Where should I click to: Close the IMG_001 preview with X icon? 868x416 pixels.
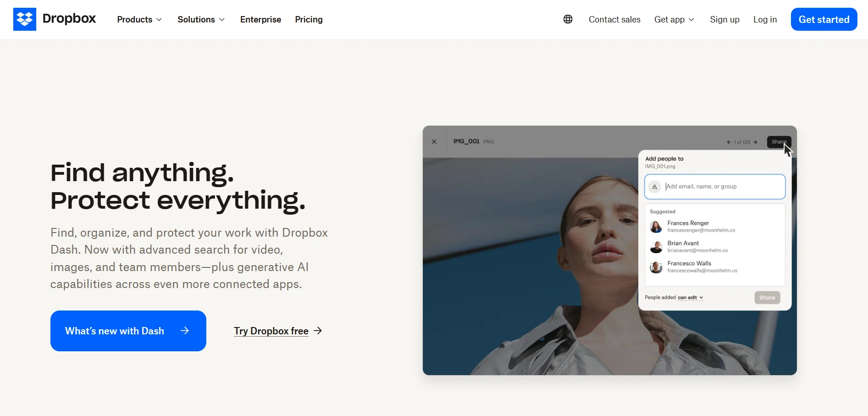pos(434,142)
